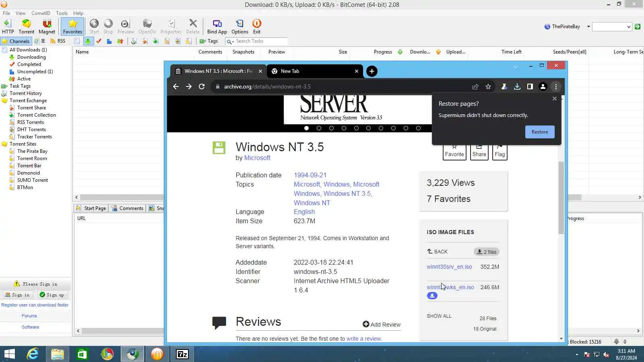Click the Sign in button in BitComet

(x=17, y=295)
